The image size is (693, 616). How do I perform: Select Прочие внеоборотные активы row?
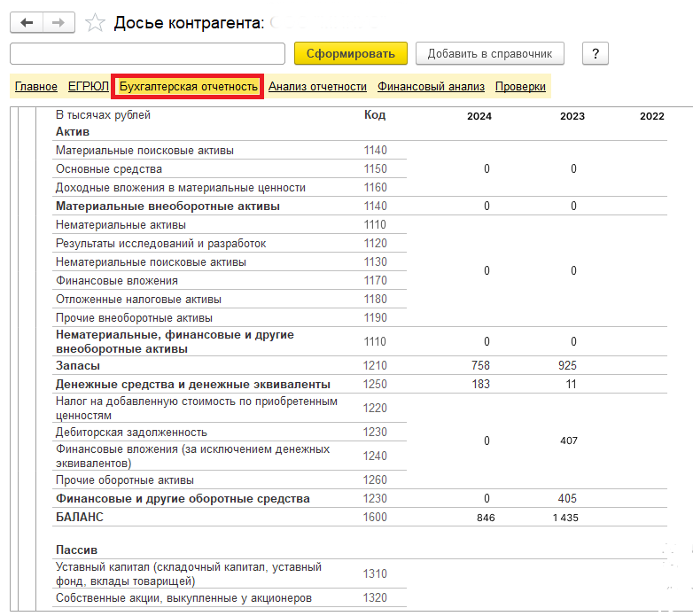(x=134, y=317)
